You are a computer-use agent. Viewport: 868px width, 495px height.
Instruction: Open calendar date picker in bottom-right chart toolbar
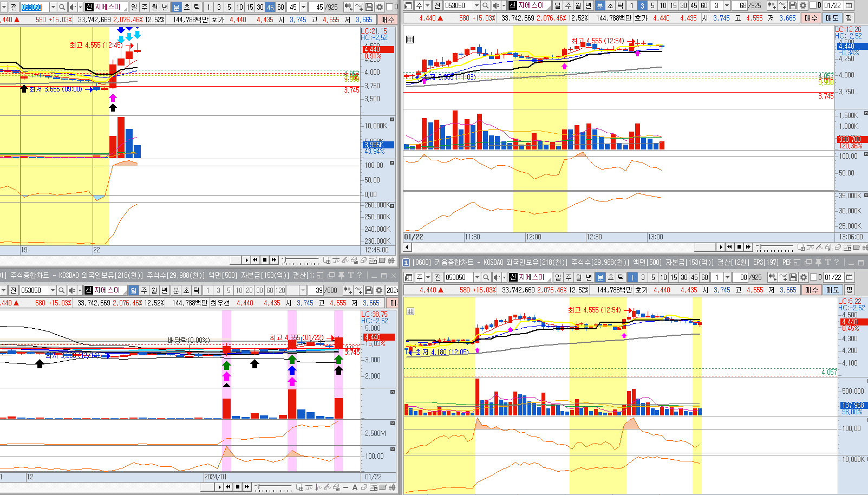coord(850,277)
